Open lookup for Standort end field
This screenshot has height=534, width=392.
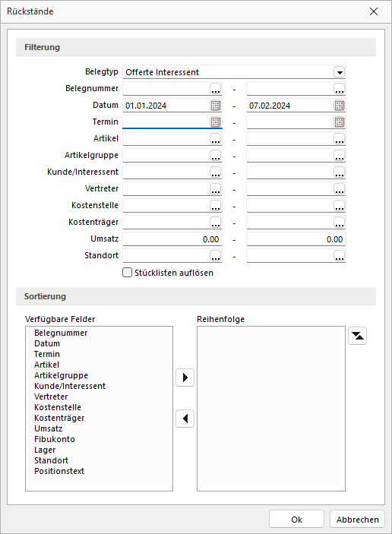340,256
